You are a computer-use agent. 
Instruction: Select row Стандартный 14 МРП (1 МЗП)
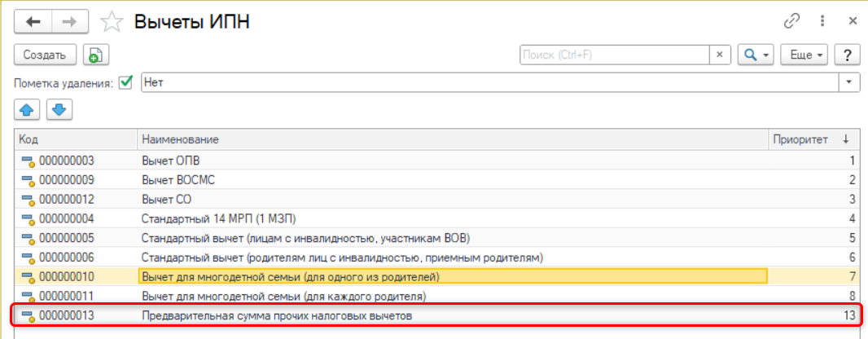click(438, 218)
